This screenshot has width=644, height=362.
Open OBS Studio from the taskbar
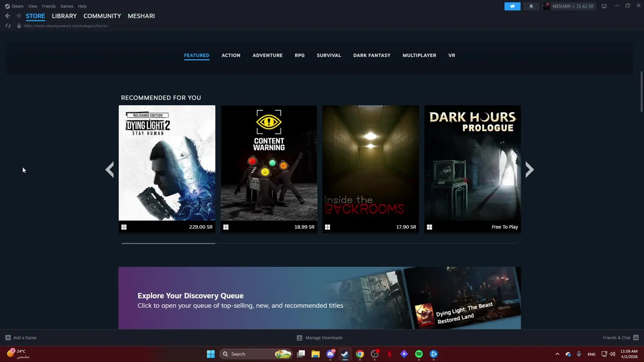(375, 354)
